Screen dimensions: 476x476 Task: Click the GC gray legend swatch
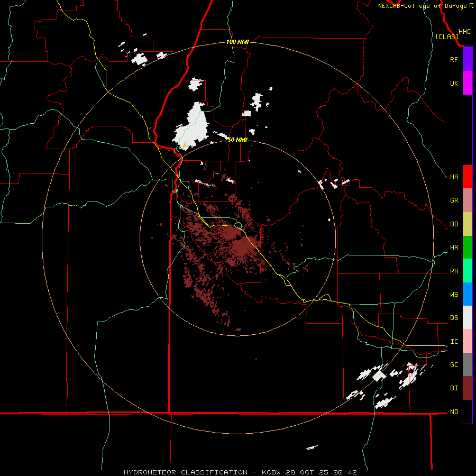point(467,364)
